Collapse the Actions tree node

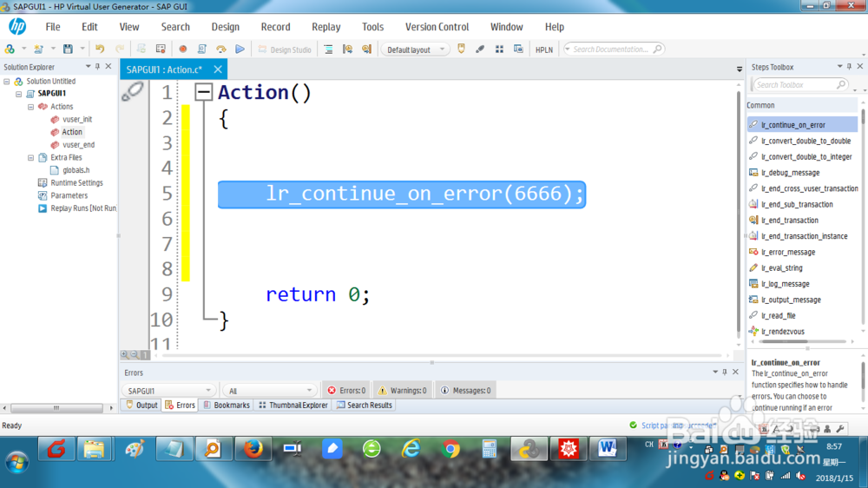(x=31, y=106)
